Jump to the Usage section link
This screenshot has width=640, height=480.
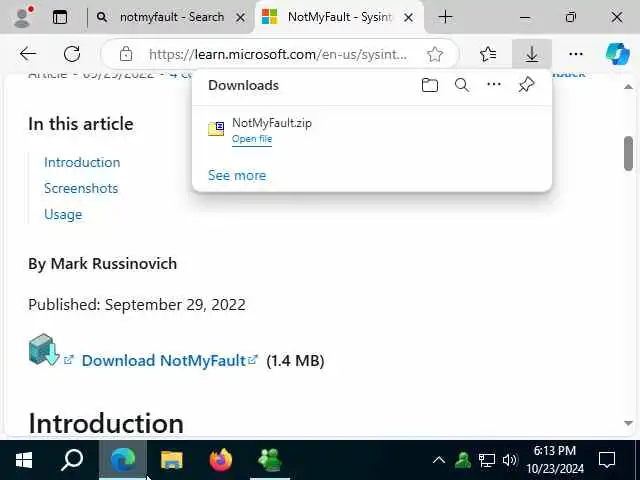point(63,214)
